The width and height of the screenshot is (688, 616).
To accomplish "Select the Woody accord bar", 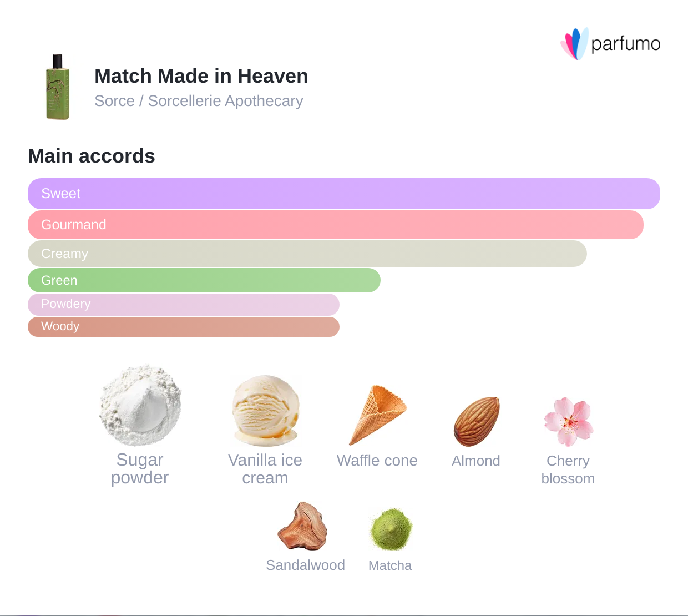I will [x=183, y=326].
